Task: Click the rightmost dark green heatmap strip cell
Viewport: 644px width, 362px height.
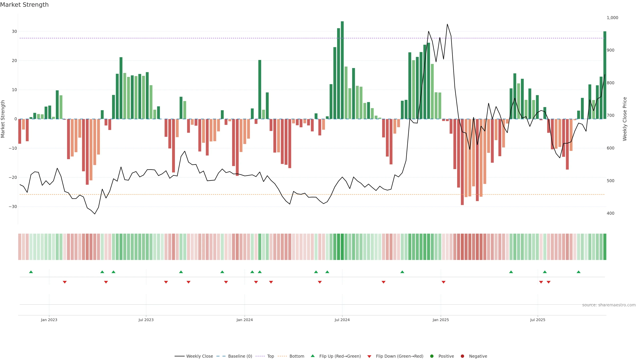Action: point(605,247)
